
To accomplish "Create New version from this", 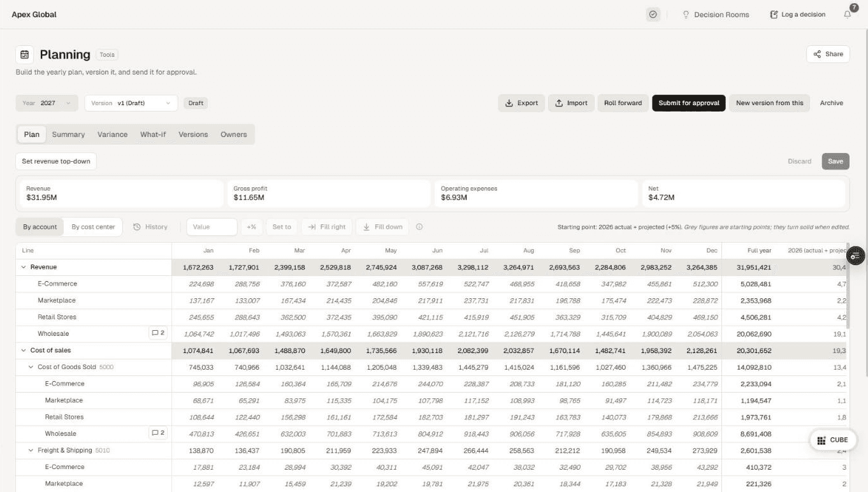I will coord(769,103).
